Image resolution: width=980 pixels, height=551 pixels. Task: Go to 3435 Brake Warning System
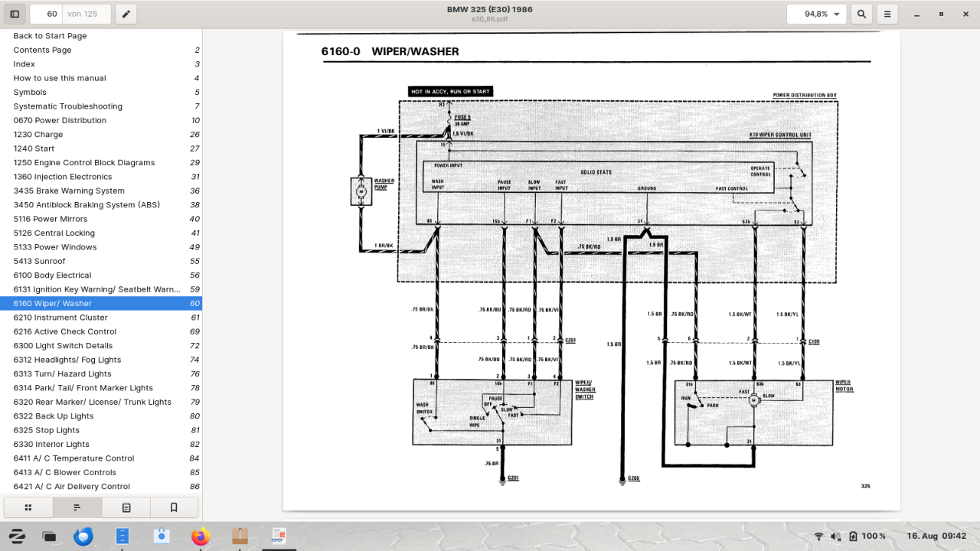101,191
